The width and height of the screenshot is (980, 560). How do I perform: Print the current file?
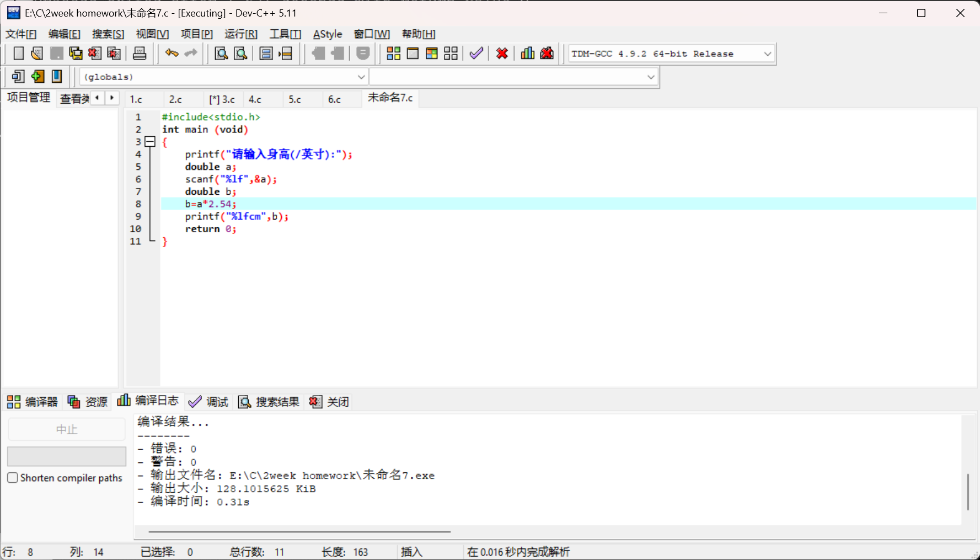coord(140,54)
